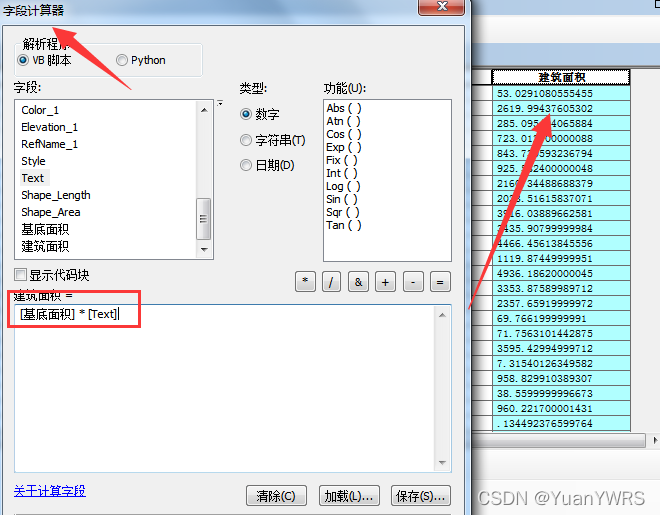
Task: Select table cell 958.829910389307
Action: click(x=561, y=379)
